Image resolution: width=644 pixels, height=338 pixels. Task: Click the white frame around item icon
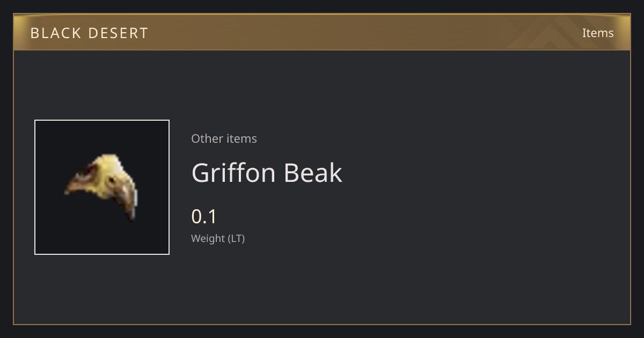click(x=35, y=187)
